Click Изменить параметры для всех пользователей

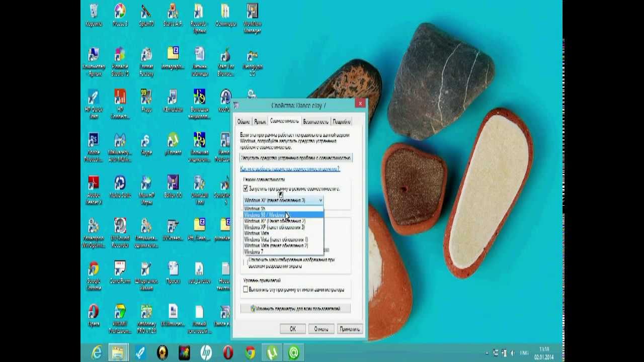(x=295, y=309)
